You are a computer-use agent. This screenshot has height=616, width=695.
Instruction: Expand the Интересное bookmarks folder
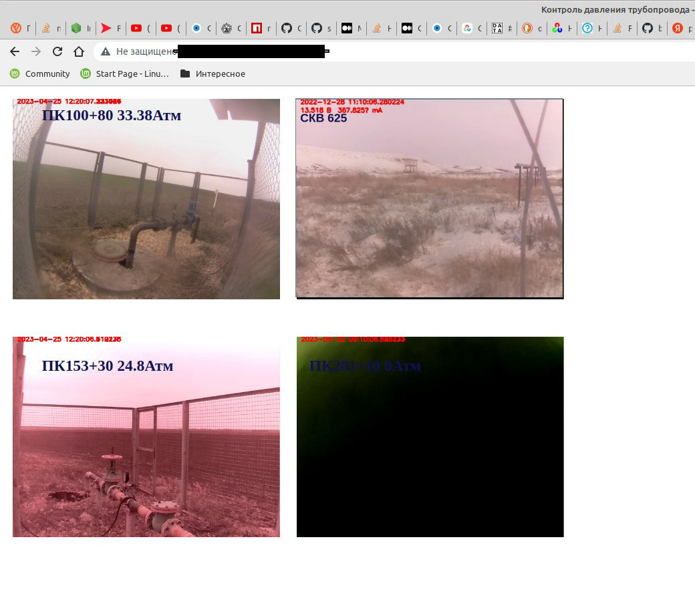213,73
